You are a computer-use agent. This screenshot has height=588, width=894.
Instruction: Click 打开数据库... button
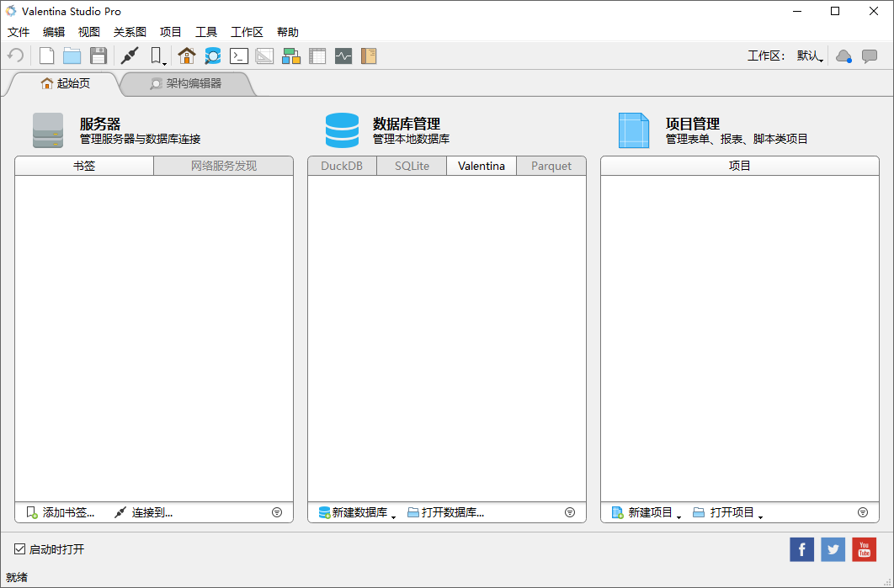click(x=446, y=512)
